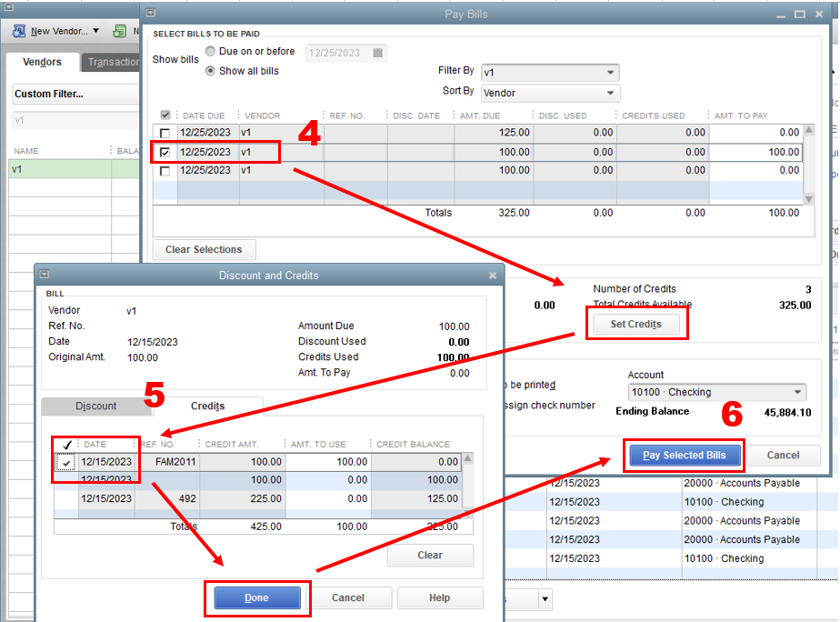Click the AMT. TO USE 100.00 cell for FAM2011

click(327, 462)
